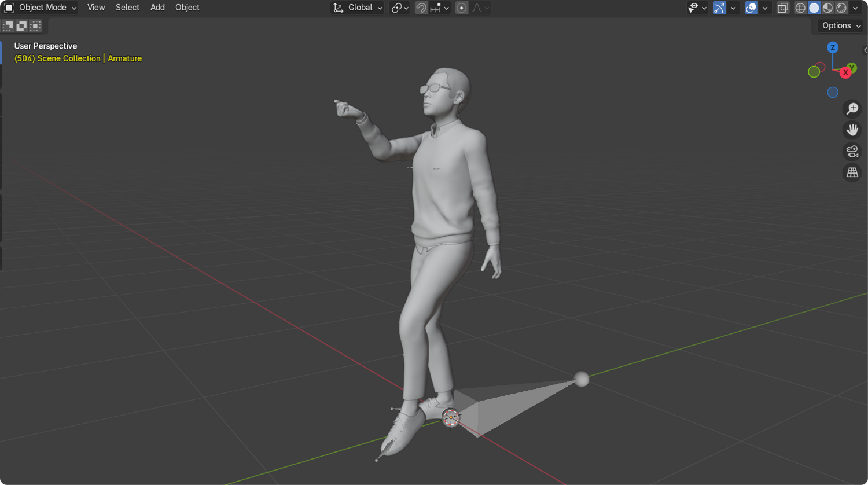Open the Object Mode dropdown
Viewport: 868px width, 485px height.
click(41, 8)
